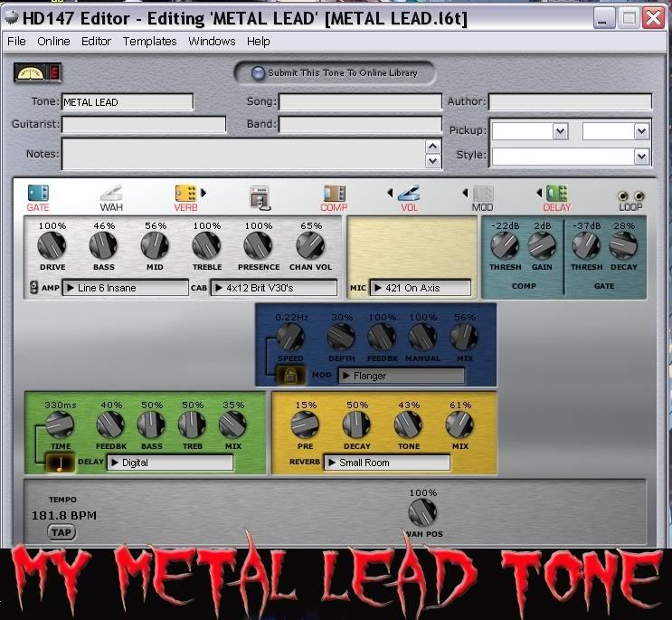Click the PRESENCE knob
This screenshot has height=620, width=672.
pos(258,245)
